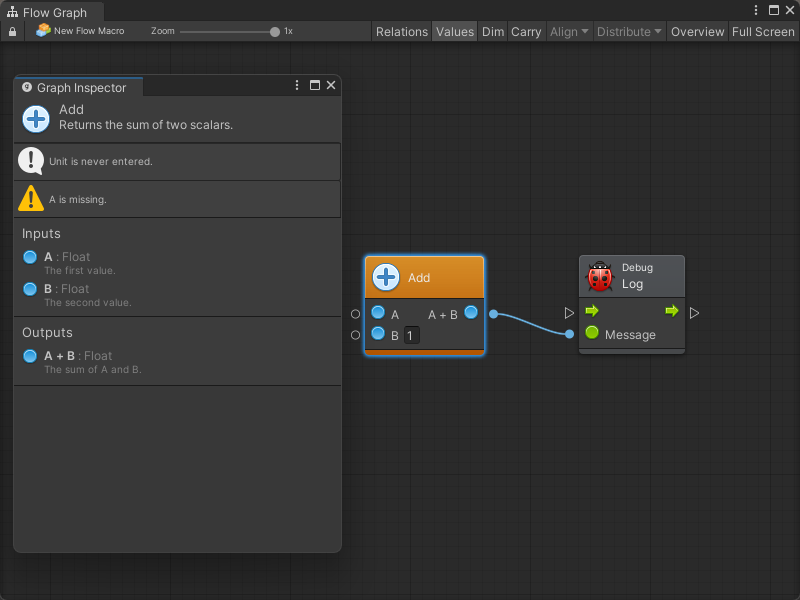
Task: Toggle the Values display option
Action: click(455, 32)
